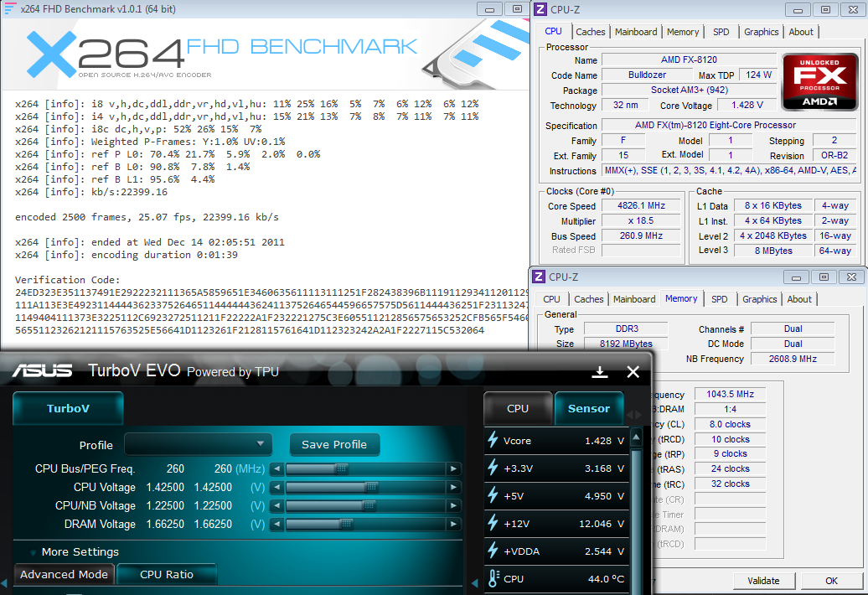The height and width of the screenshot is (595, 868).
Task: Increase CPU Voltage with right arrow
Action: pos(454,488)
